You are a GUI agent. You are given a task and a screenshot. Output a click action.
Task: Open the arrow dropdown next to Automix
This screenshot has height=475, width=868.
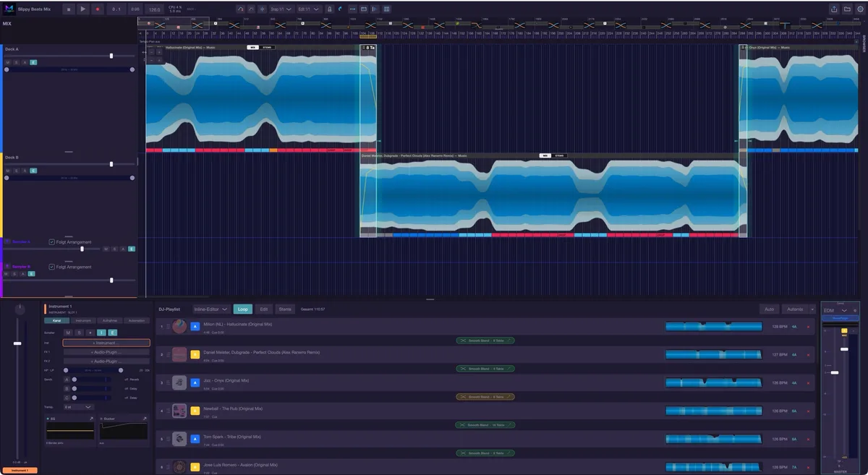pyautogui.click(x=812, y=309)
